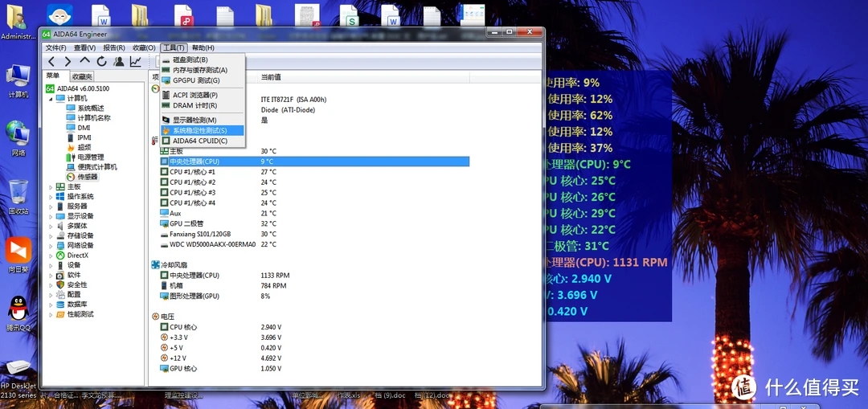Select DMI in the tree

[84, 128]
